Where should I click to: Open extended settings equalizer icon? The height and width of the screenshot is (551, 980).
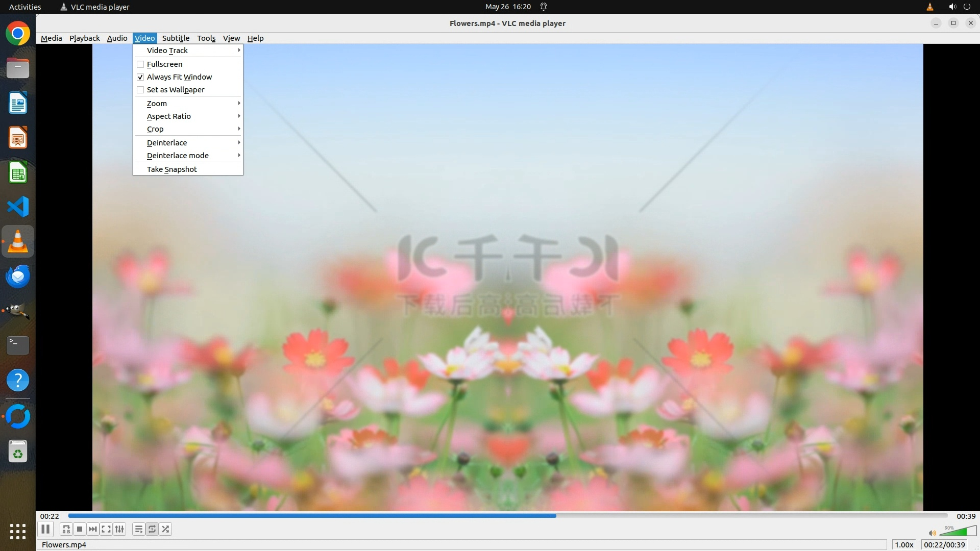click(x=119, y=529)
